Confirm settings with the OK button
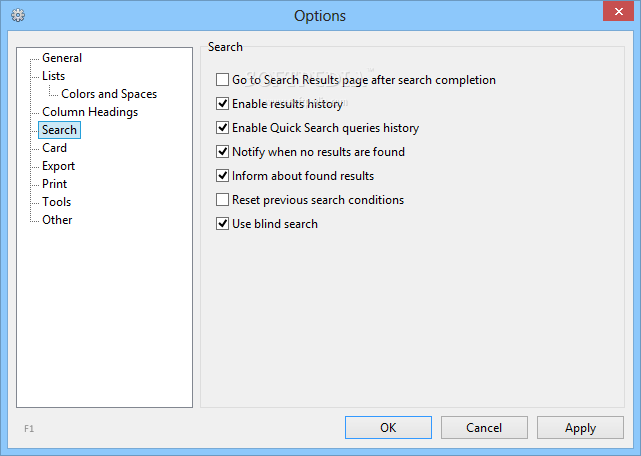The height and width of the screenshot is (456, 641). 388,428
